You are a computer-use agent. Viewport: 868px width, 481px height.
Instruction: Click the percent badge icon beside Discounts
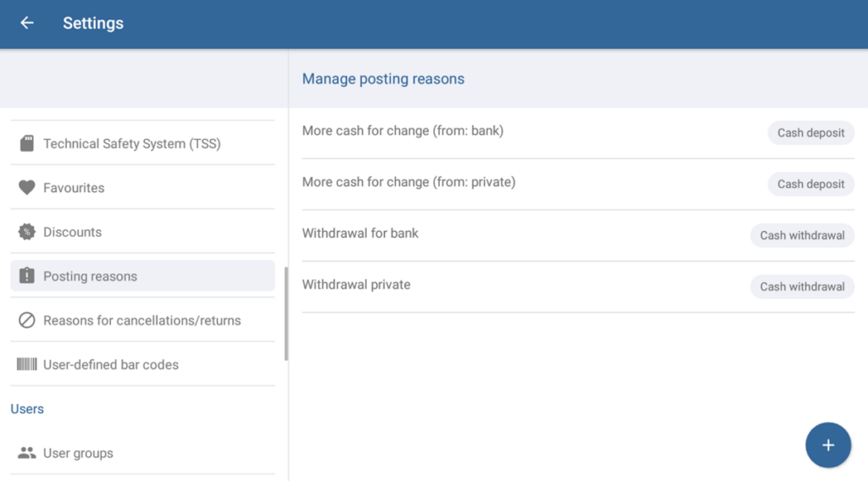pos(26,232)
